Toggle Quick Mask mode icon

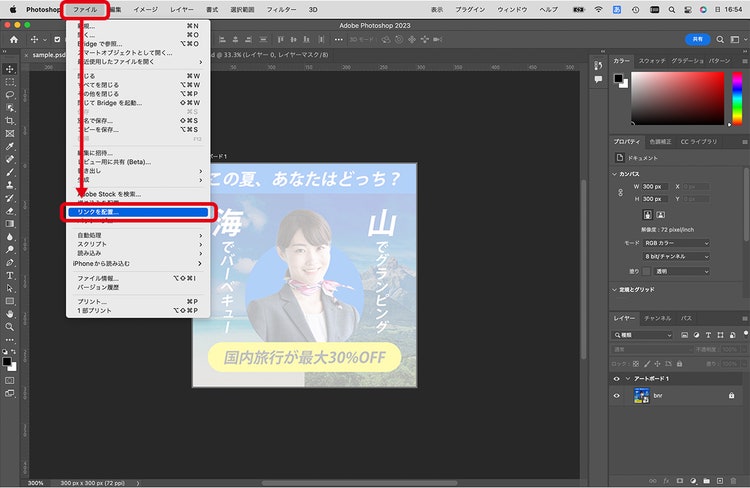pos(10,381)
